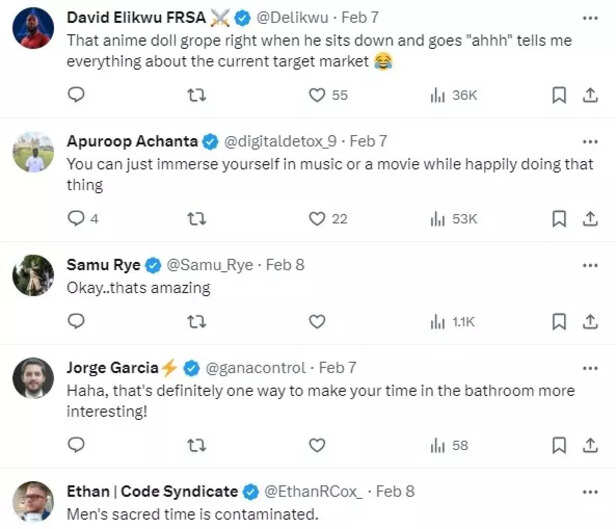
Task: Retweet Apuroop Achanta's tweet
Action: click(197, 218)
